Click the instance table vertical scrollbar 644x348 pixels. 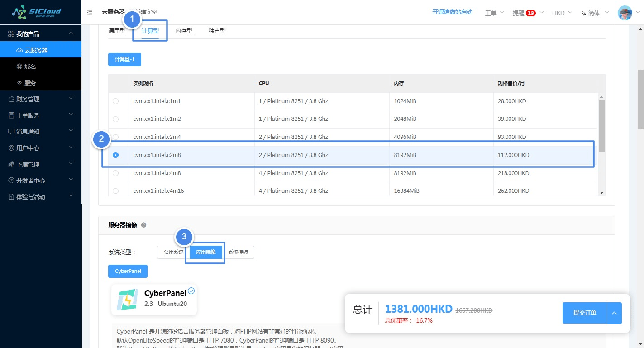click(x=601, y=127)
